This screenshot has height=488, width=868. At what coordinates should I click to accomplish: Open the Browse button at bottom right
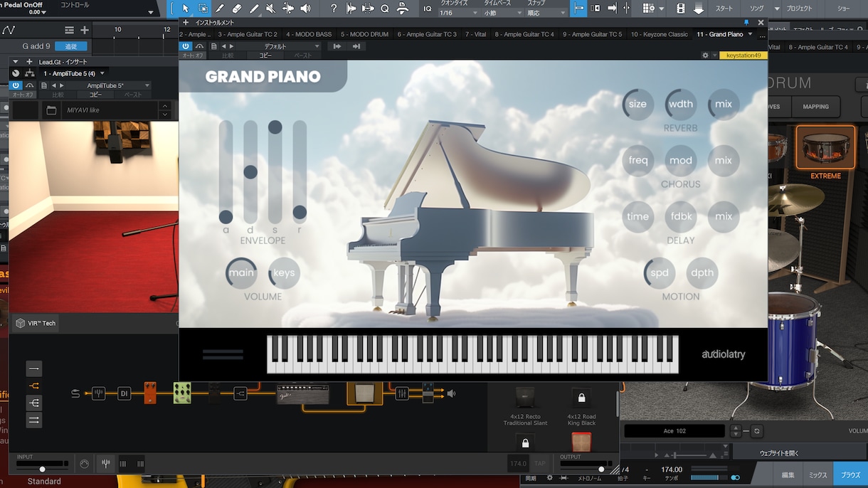click(850, 474)
